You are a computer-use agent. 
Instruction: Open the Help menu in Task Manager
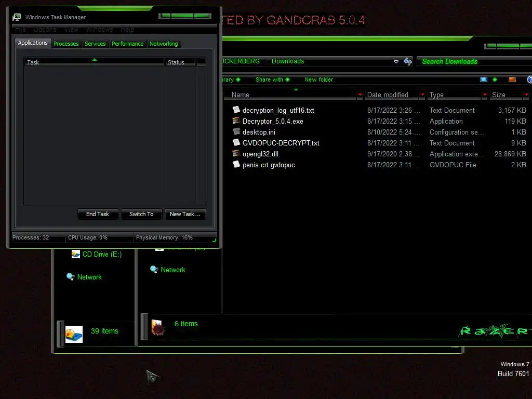[x=127, y=30]
